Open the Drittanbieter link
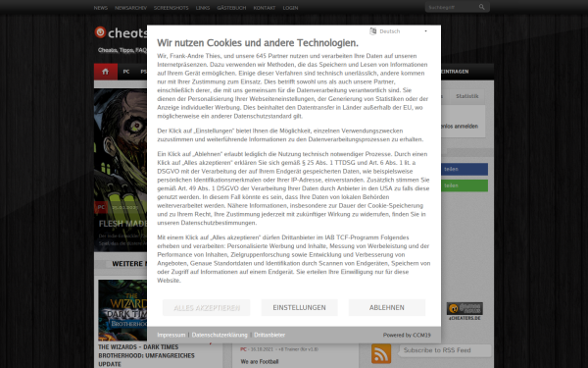Viewport: 588px width, 368px height. click(269, 335)
